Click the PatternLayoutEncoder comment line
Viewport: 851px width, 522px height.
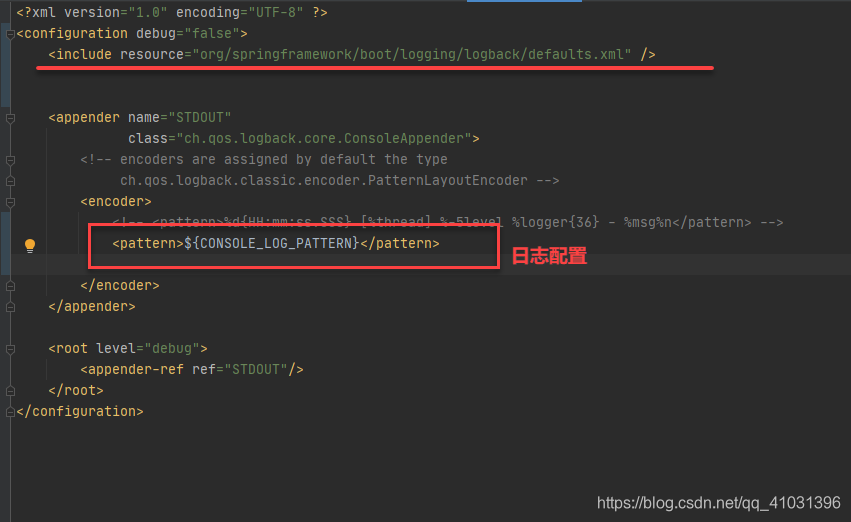(x=339, y=180)
